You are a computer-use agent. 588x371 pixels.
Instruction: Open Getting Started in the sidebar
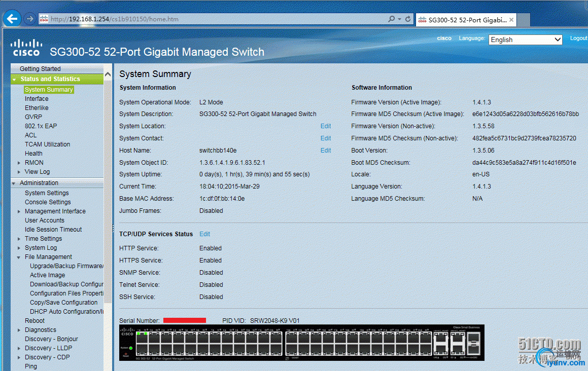(40, 68)
